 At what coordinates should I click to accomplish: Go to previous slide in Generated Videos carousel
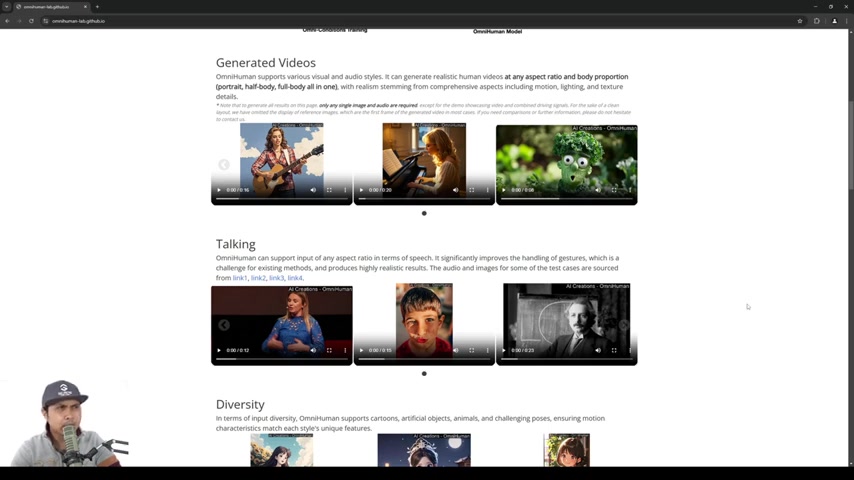point(224,165)
